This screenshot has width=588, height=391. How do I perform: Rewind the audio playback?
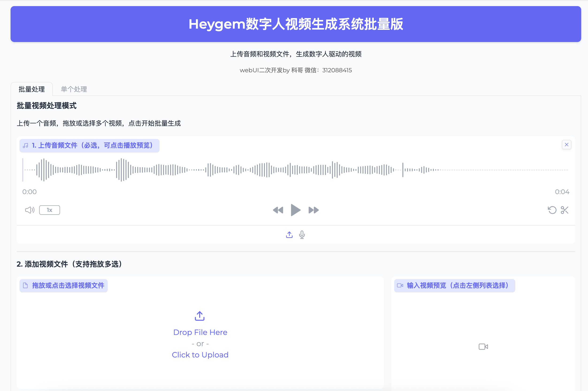click(278, 210)
